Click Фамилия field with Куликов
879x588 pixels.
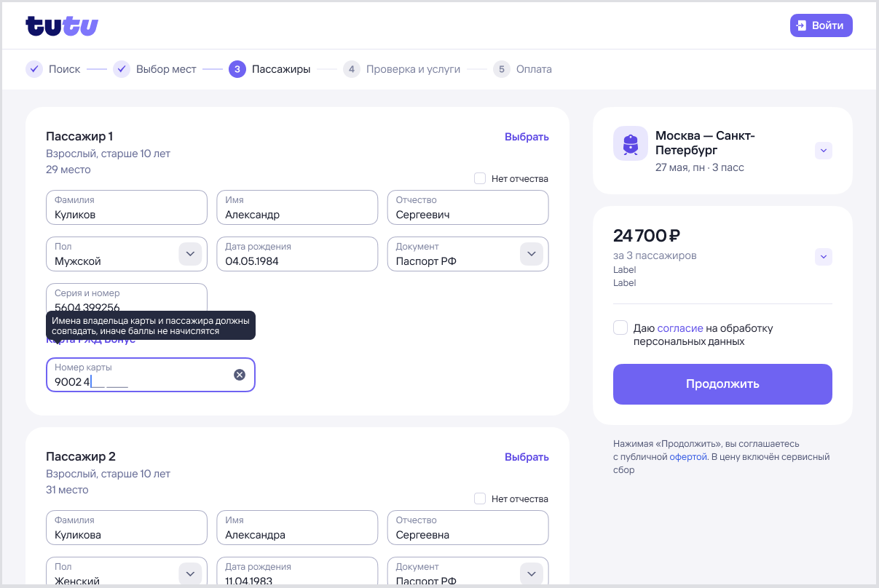pyautogui.click(x=127, y=207)
